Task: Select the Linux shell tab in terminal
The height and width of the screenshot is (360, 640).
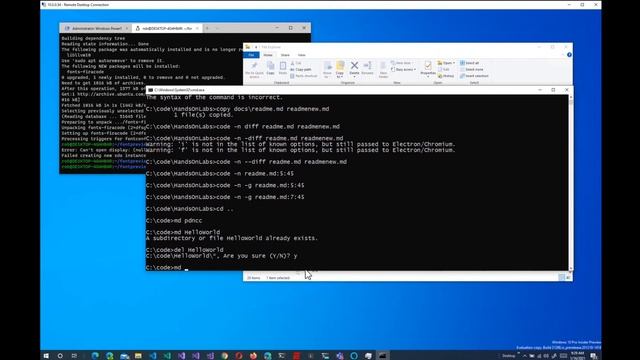Action: (166, 28)
